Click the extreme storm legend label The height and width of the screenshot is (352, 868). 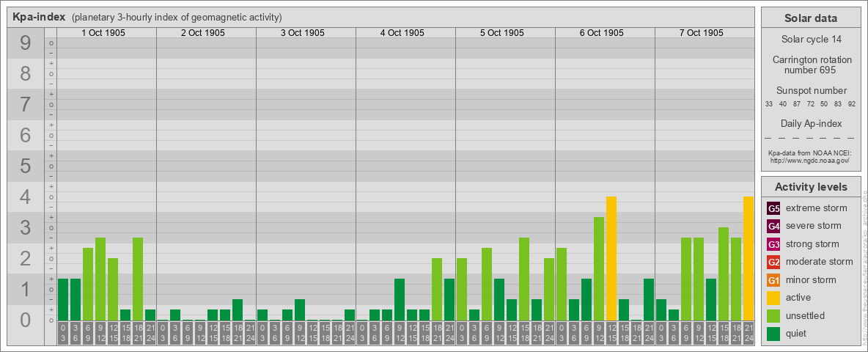click(x=817, y=209)
